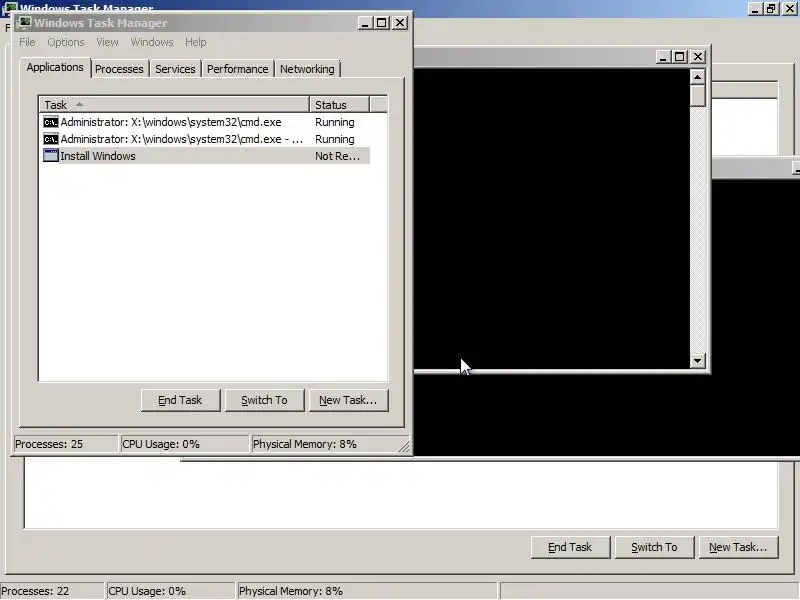Viewport: 800px width, 600px height.
Task: Click New Task in background Task Manager
Action: coord(738,547)
